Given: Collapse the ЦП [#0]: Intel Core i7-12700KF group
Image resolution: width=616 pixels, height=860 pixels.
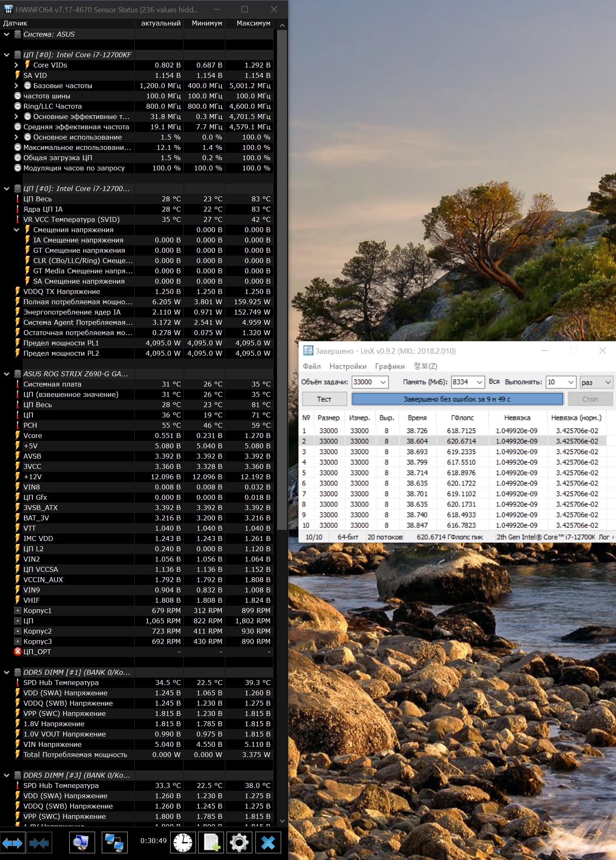Looking at the screenshot, I should point(6,55).
